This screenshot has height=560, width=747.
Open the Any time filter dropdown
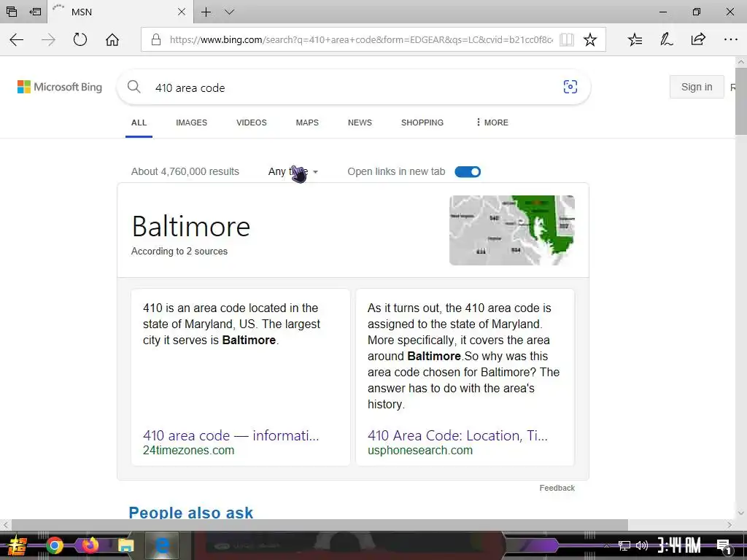pos(293,171)
